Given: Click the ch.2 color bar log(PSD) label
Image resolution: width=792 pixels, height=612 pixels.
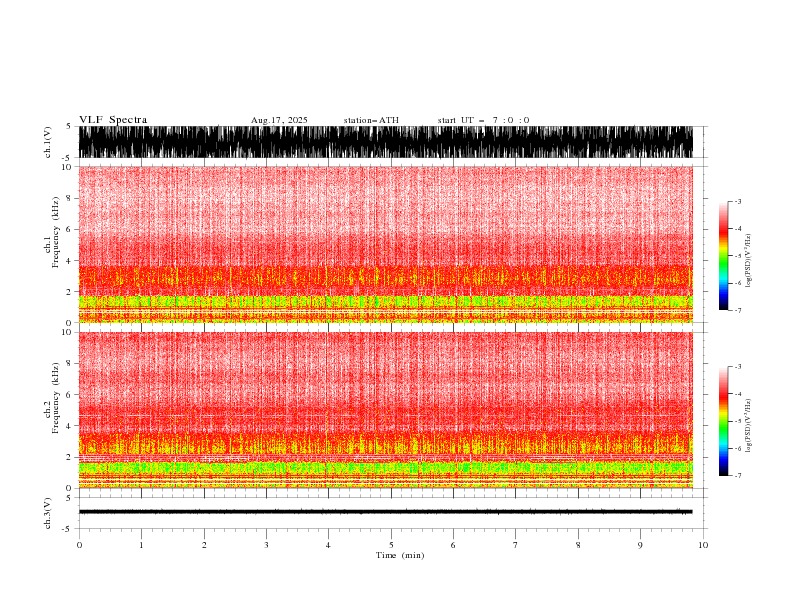Looking at the screenshot, I should click(748, 426).
